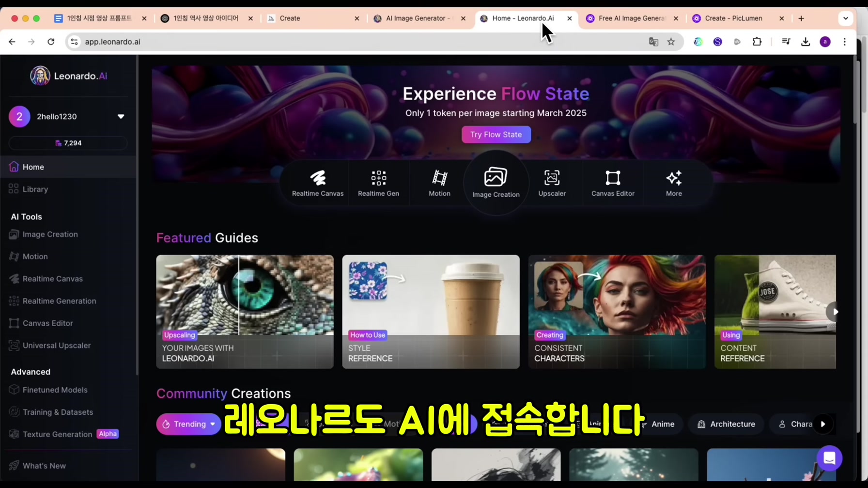868x488 pixels.
Task: Click the category filters next arrow
Action: [x=823, y=424]
